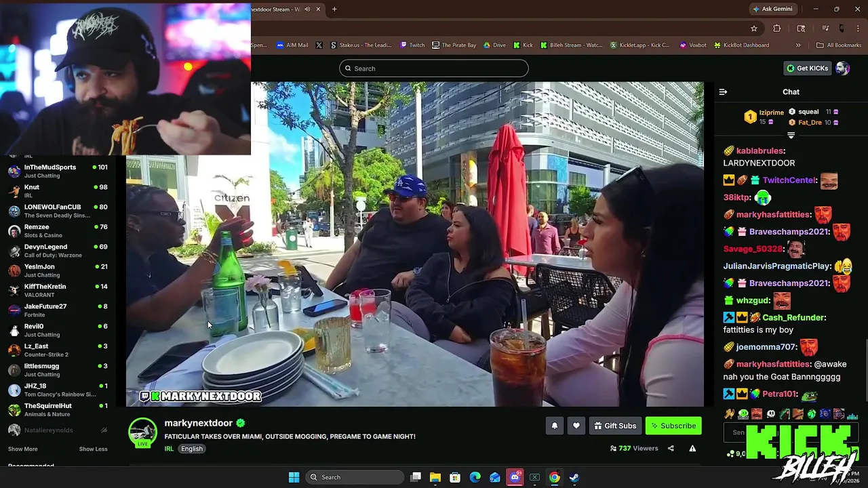Screen dimensions: 868x488
Task: Open the DevynLegend channel in the sidebar
Action: (x=58, y=251)
